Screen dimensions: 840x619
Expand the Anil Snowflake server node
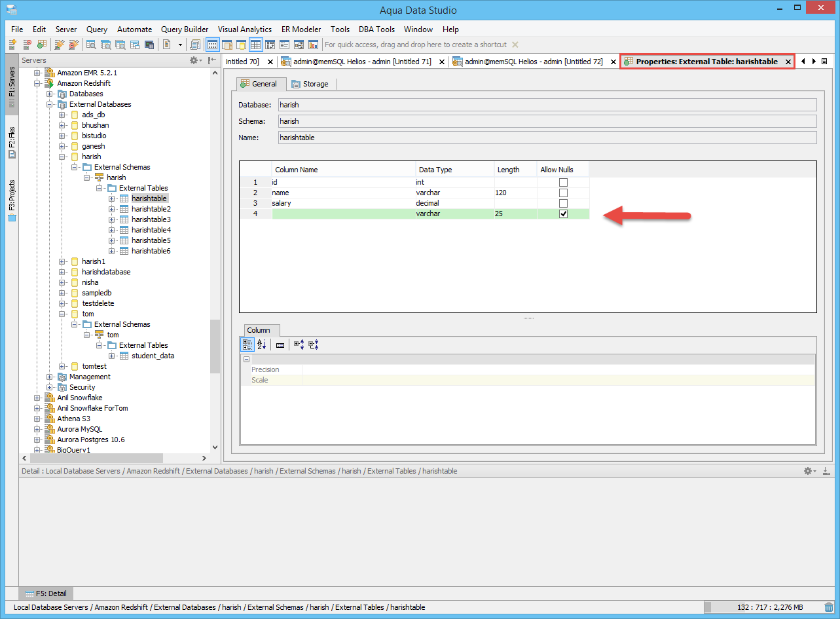[37, 398]
